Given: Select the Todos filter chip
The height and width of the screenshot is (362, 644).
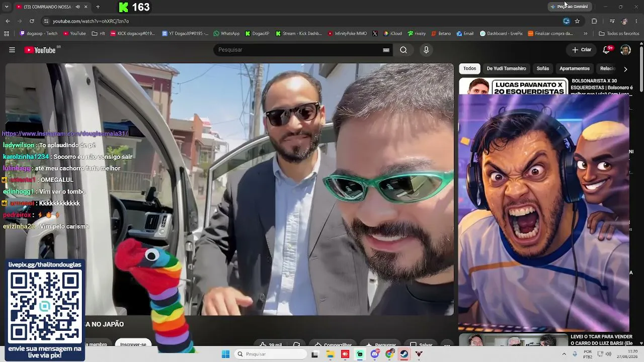Looking at the screenshot, I should pyautogui.click(x=469, y=68).
